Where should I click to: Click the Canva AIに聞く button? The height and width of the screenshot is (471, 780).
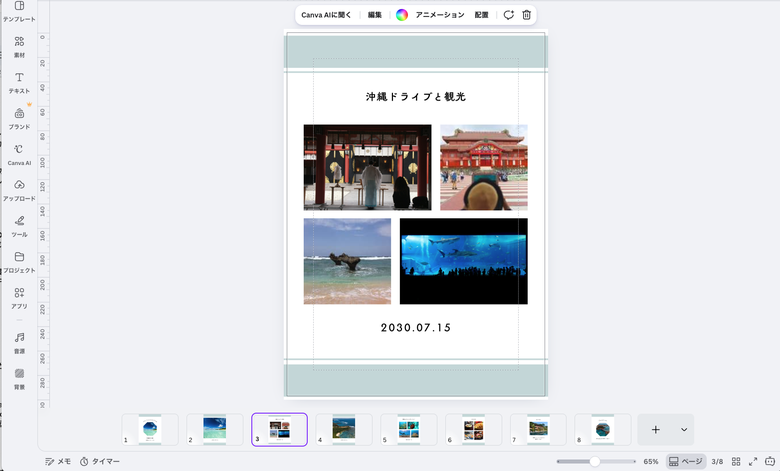coord(326,15)
